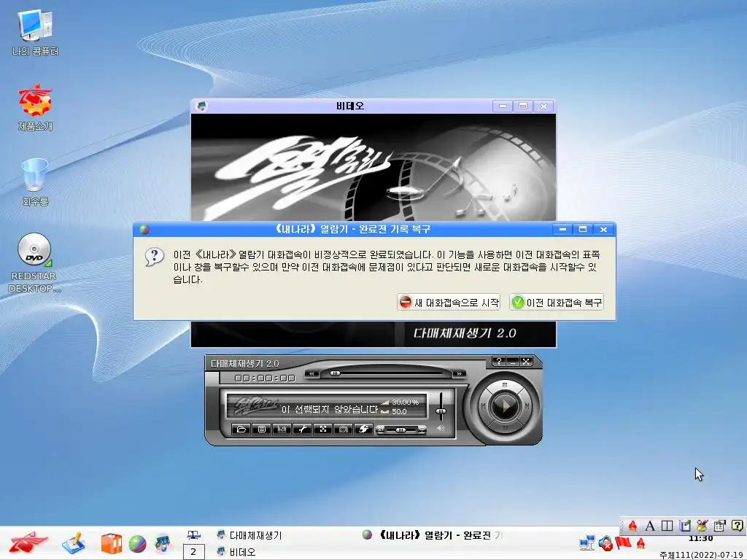Click the pause button below play button
Viewport: 747px width, 560px height.
[x=505, y=427]
